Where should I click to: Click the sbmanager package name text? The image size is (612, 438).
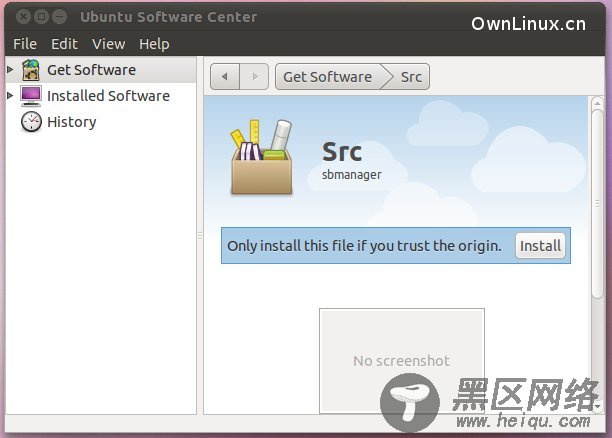352,175
